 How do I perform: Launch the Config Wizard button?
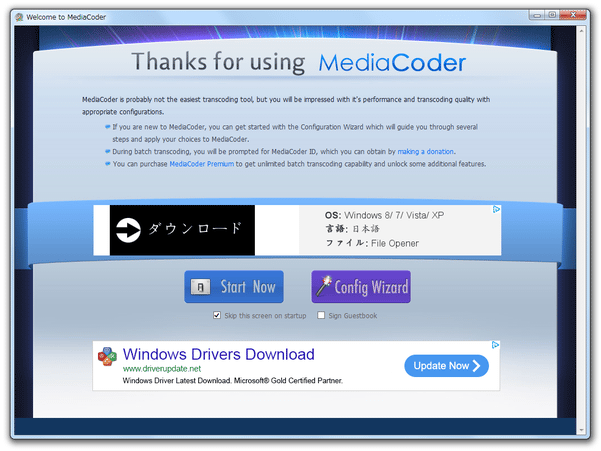[x=361, y=287]
